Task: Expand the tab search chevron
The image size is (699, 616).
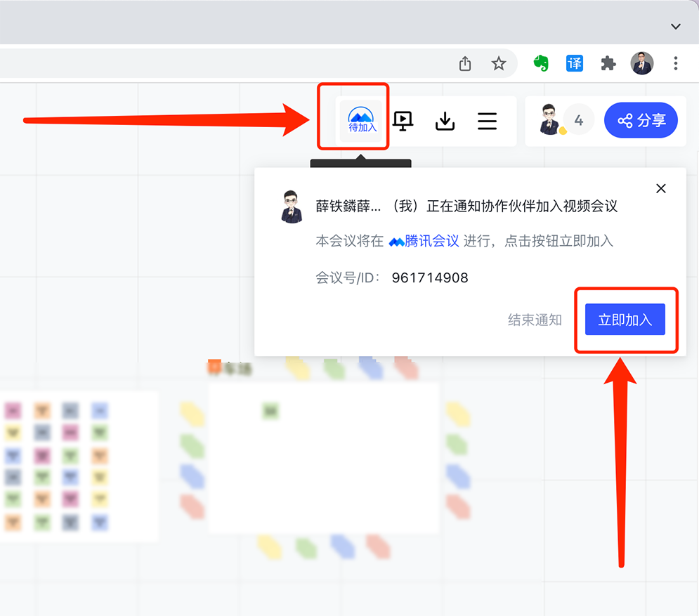Action: tap(676, 27)
